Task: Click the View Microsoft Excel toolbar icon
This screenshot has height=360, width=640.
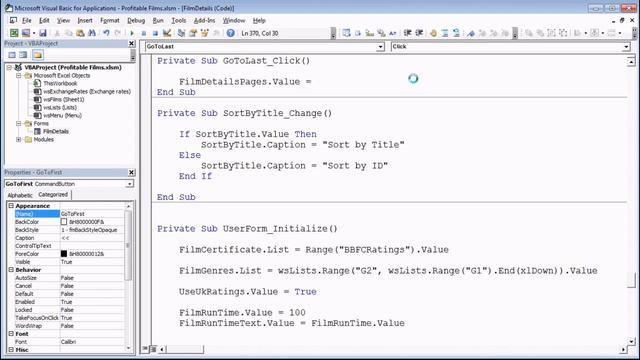Action: (x=14, y=33)
